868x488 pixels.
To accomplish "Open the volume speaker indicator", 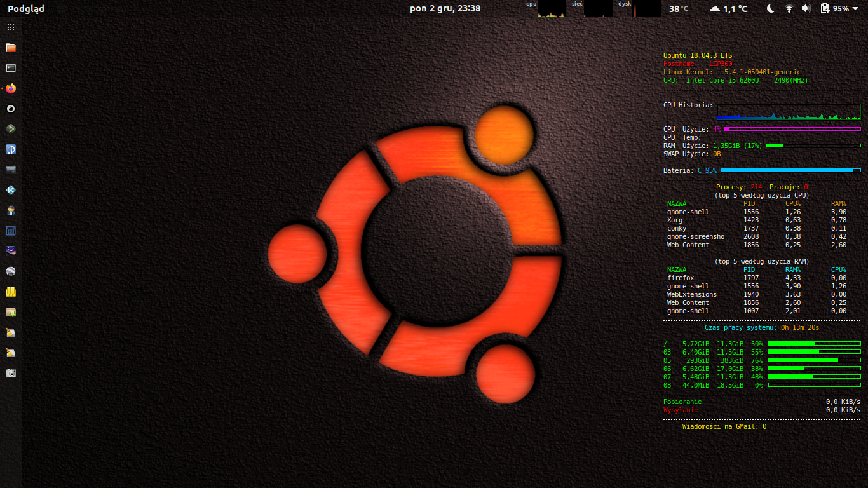I will 806,8.
